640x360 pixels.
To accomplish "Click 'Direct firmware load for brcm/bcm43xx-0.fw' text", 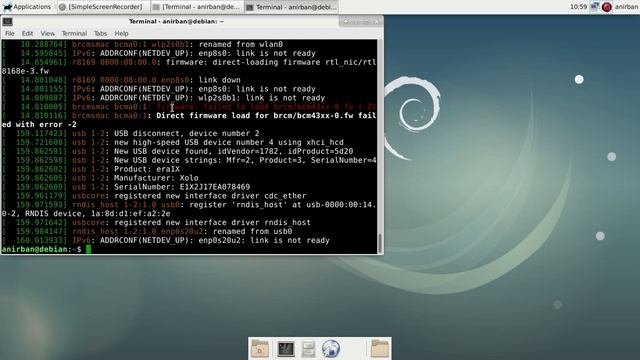I will (254, 116).
